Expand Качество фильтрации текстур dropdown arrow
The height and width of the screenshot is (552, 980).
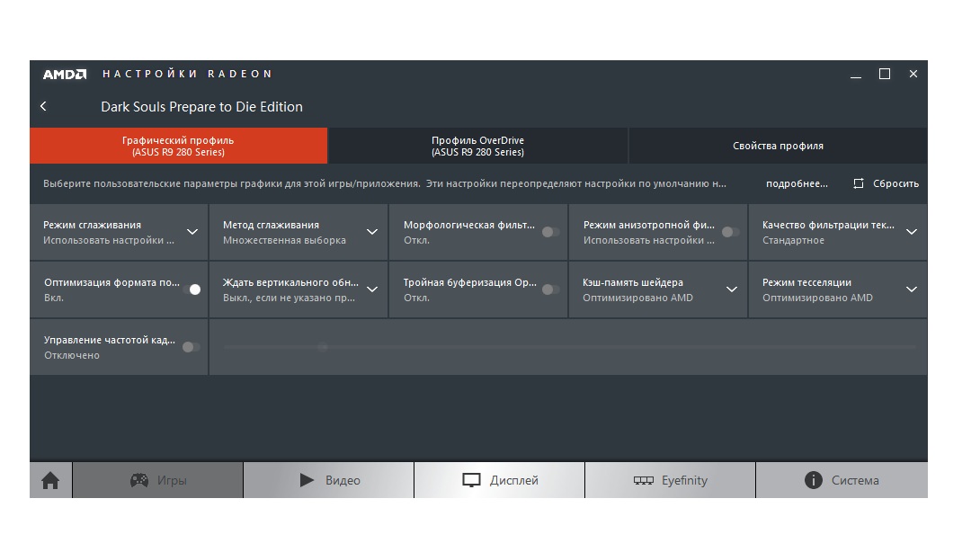912,232
